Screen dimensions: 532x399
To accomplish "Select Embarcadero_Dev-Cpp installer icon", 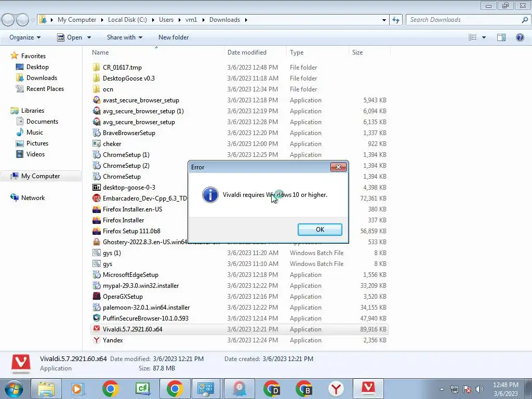I will click(96, 198).
